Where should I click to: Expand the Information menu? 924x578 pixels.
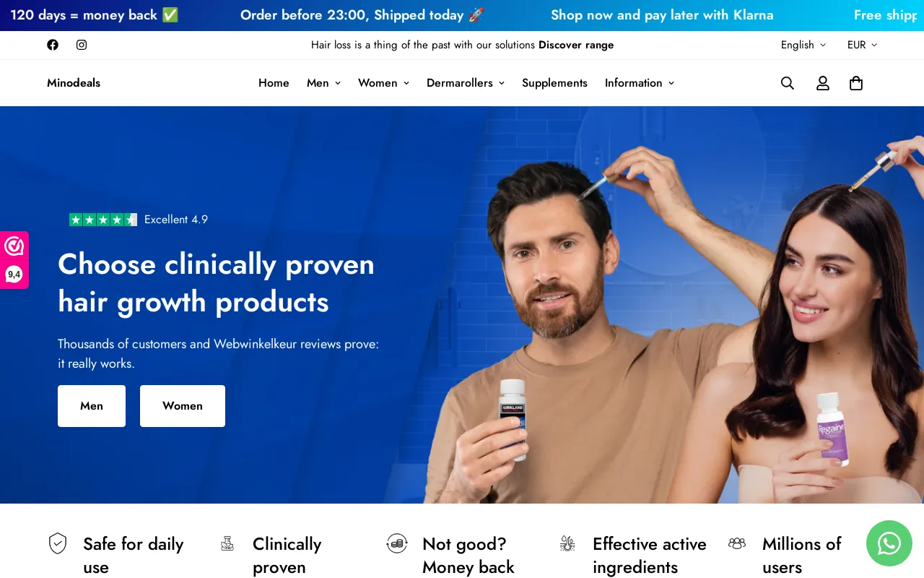click(640, 83)
